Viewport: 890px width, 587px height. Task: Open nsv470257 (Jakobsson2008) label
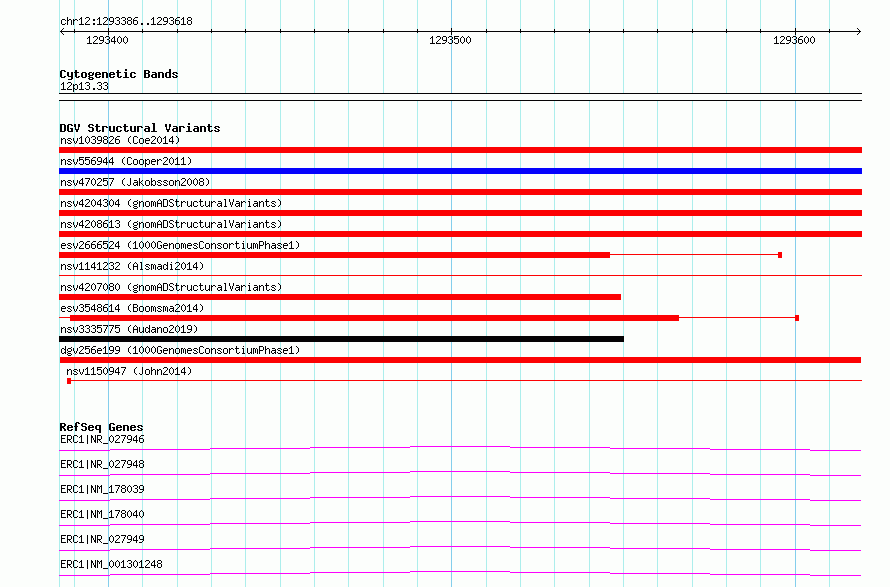[135, 182]
